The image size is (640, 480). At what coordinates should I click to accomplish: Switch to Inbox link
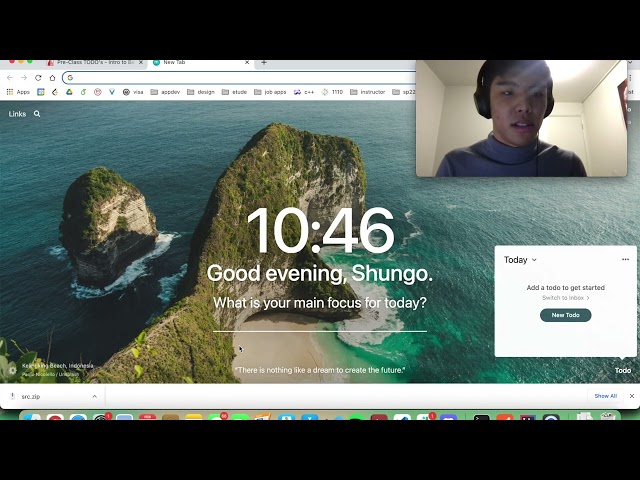[x=565, y=298]
